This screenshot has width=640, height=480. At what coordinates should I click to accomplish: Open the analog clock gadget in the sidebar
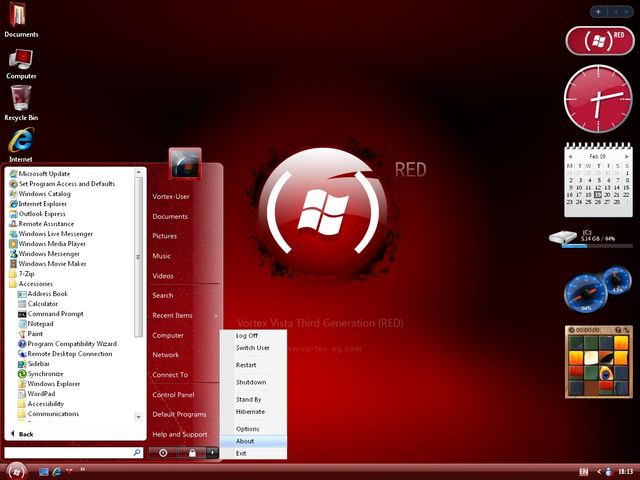pos(598,98)
